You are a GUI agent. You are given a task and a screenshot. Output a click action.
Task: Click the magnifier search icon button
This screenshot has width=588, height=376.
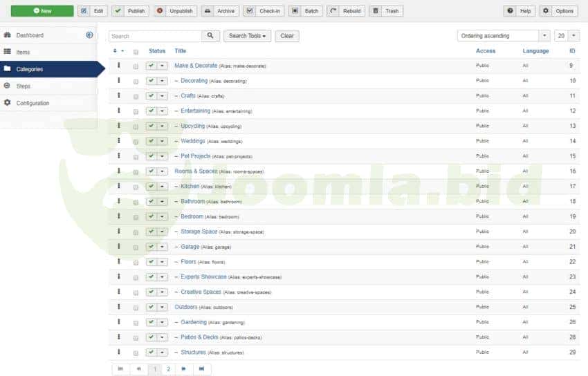(x=211, y=36)
